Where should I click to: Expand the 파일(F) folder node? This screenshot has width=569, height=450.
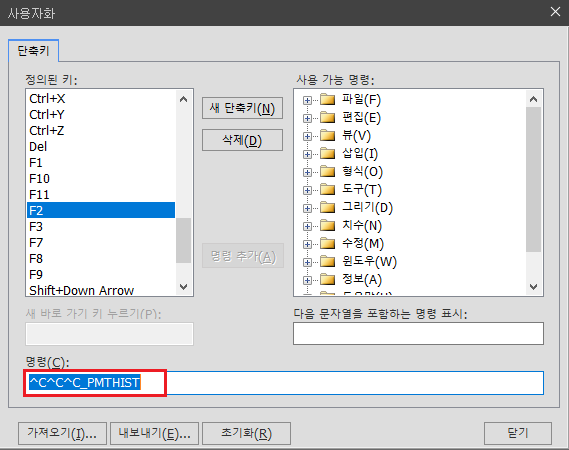click(x=307, y=100)
